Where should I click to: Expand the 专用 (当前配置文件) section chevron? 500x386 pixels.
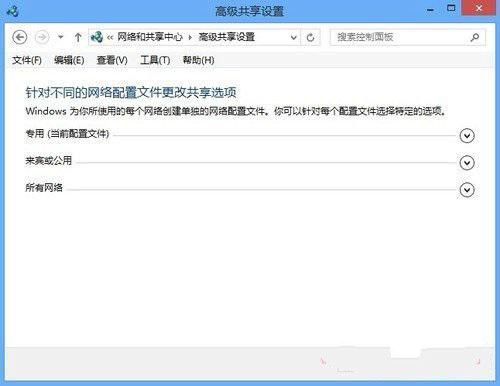(x=467, y=136)
